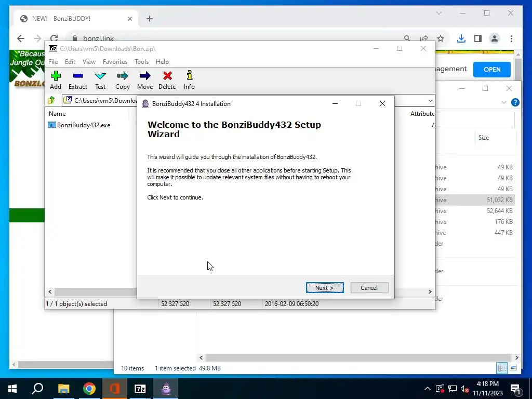Cancel the BonziBuddy432 installation
This screenshot has width=532, height=399.
tap(369, 288)
